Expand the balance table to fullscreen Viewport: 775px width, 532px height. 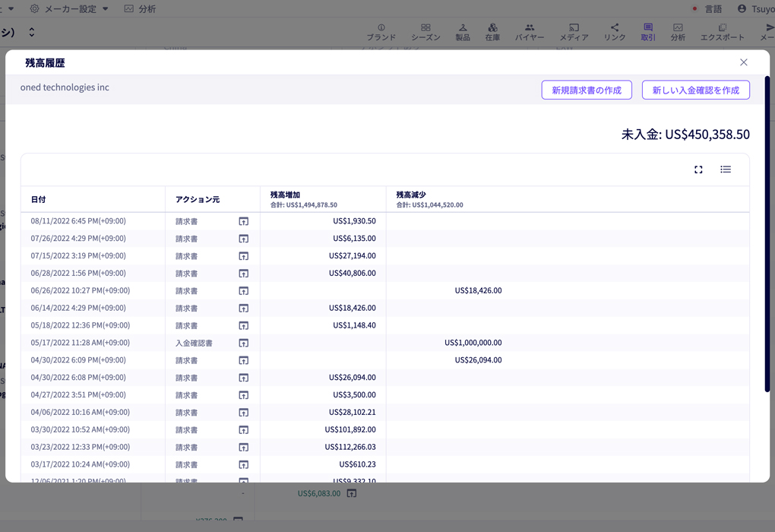698,169
